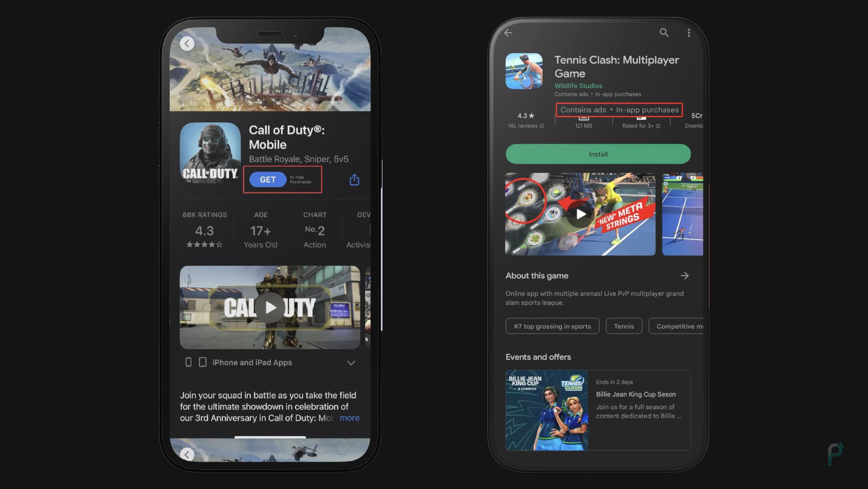The height and width of the screenshot is (489, 868).
Task: Play the Tennis Clash trailer video
Action: 580,214
